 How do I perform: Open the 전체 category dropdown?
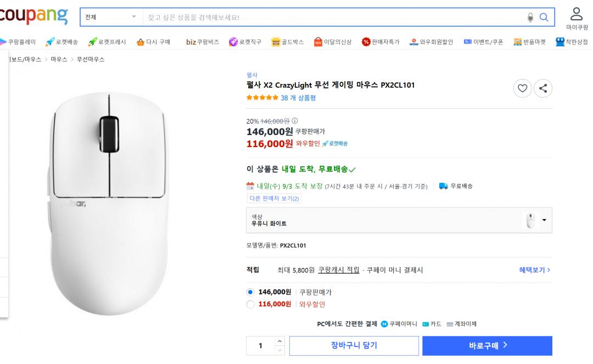tap(111, 17)
